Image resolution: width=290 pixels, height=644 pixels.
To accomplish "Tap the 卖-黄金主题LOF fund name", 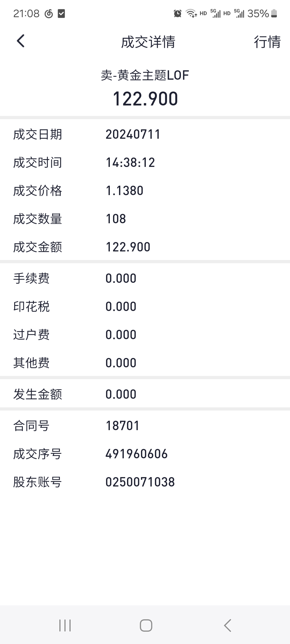I will coord(145,75).
